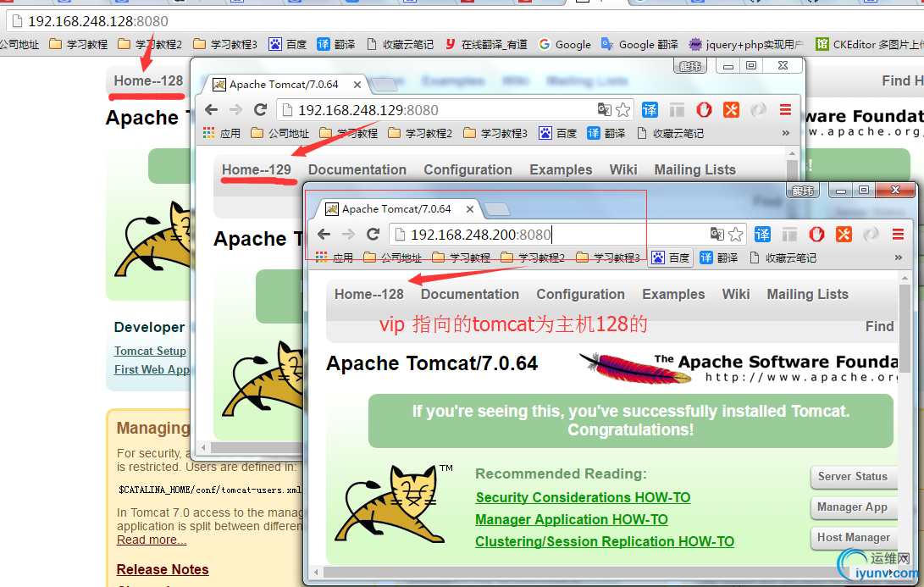Click the Host Manager button
Viewport: 924px width, 587px height.
pos(854,538)
